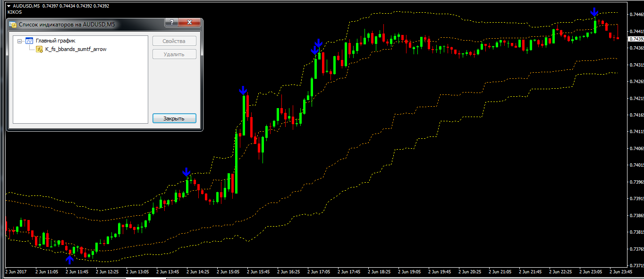This screenshot has height=279, width=644.
Task: Click the current price tag on price axis
Action: point(636,39)
